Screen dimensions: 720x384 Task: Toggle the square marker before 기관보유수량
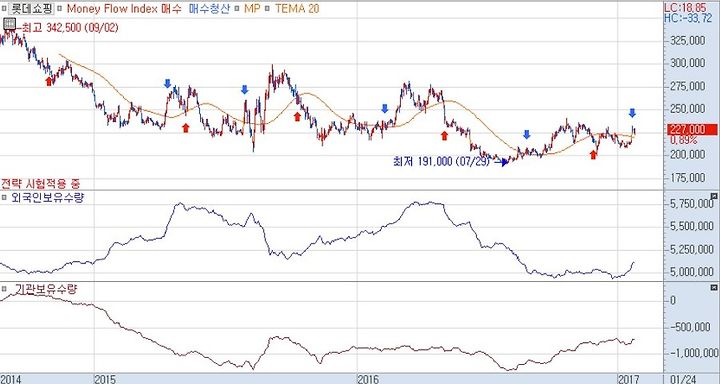(x=4, y=289)
